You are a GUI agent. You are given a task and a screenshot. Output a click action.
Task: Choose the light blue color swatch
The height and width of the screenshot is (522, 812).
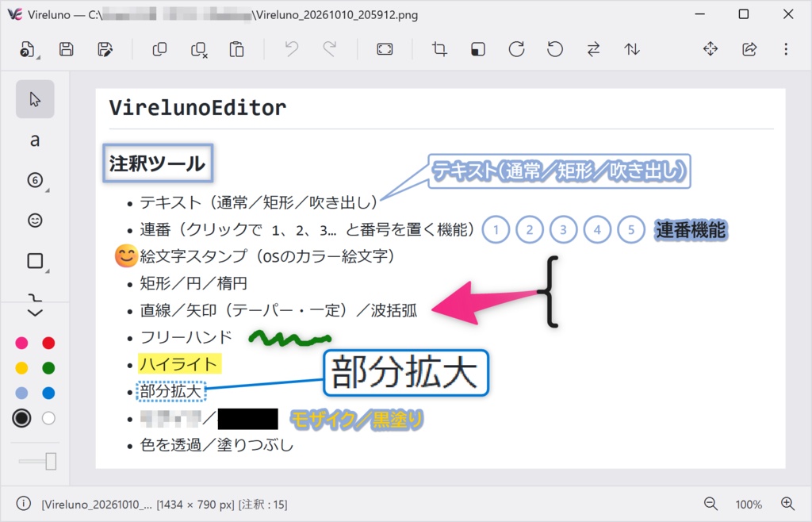(21, 393)
